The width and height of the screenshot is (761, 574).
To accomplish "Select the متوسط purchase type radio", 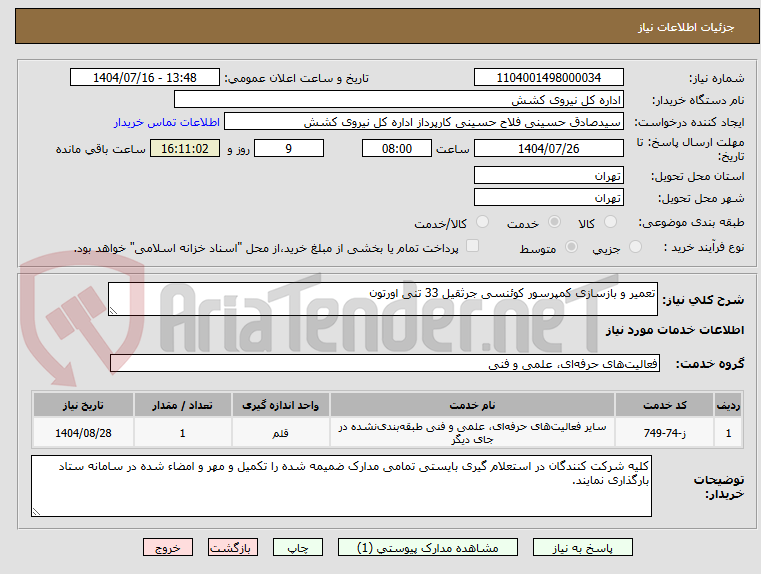I will tap(572, 247).
